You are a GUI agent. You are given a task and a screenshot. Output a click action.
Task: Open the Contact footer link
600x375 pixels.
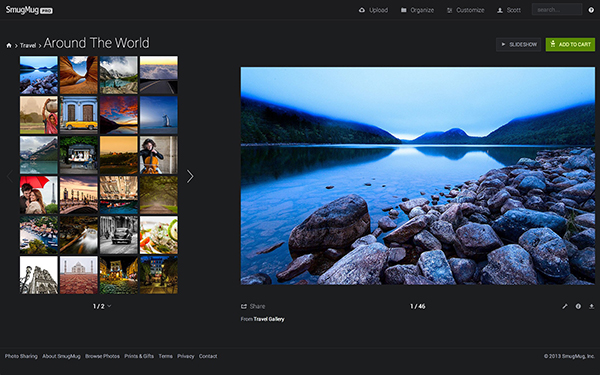click(208, 356)
